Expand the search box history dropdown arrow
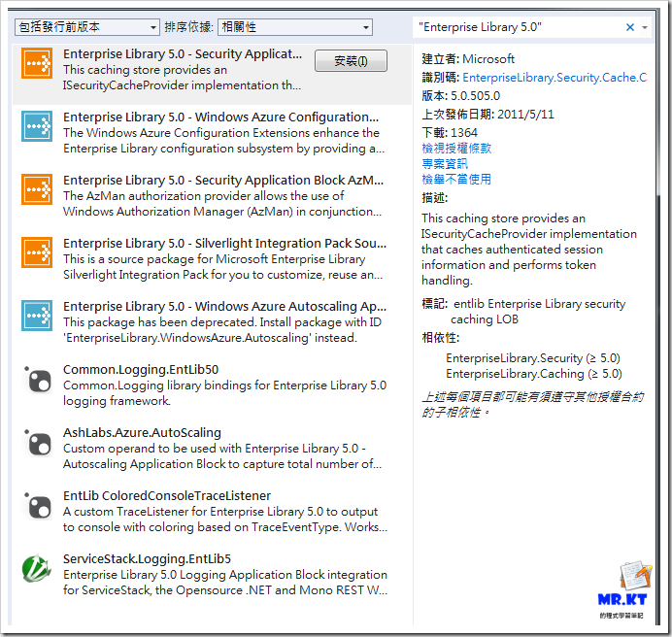The height and width of the screenshot is (637, 672). (645, 27)
